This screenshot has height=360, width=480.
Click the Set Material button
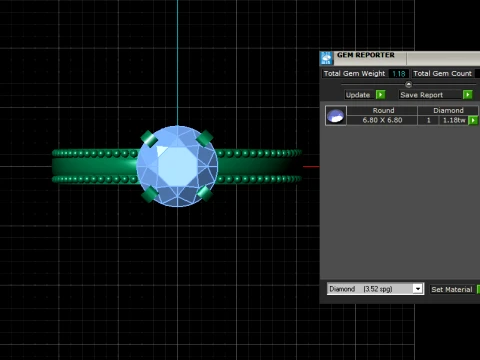coord(452,289)
